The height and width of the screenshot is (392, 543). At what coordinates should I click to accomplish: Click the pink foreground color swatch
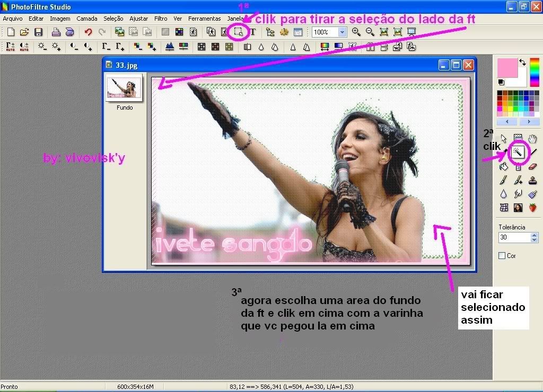coord(507,68)
